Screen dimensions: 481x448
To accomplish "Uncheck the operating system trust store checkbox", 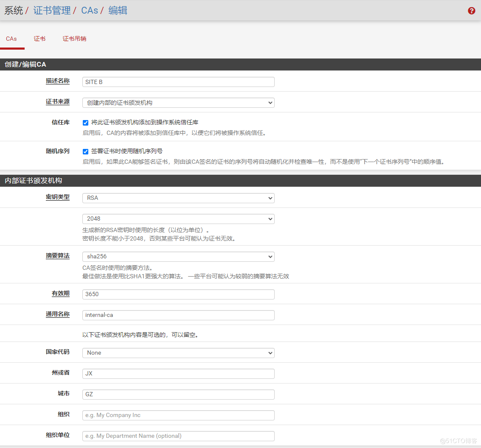I will pos(85,123).
